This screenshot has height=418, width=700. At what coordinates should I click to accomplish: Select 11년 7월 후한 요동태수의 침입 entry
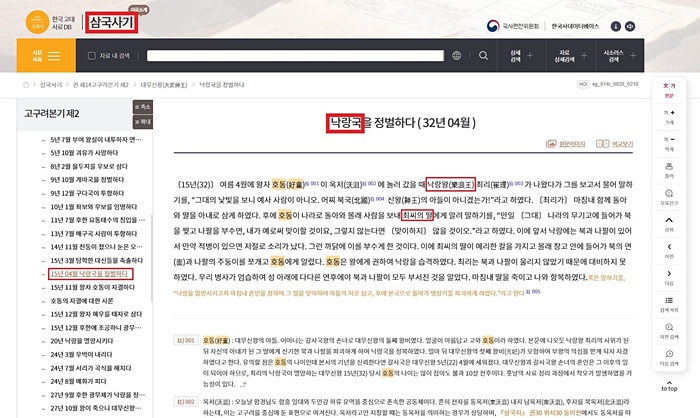point(97,220)
